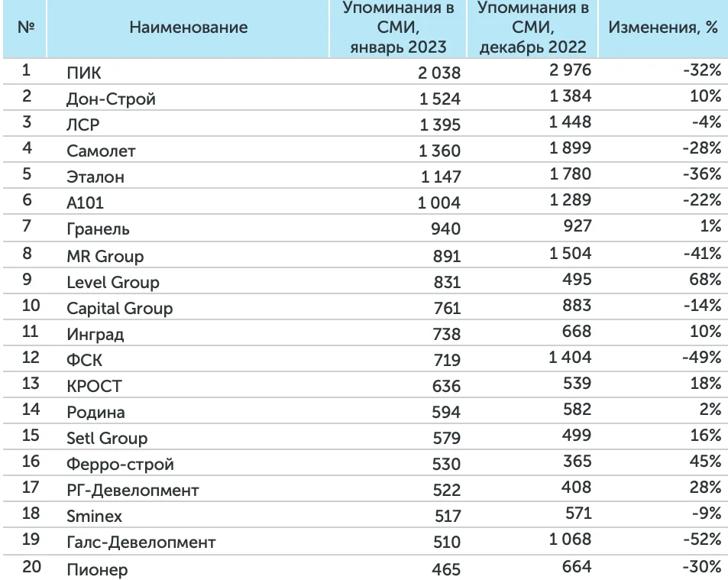Select the "Дон-Строй" row name

click(112, 99)
